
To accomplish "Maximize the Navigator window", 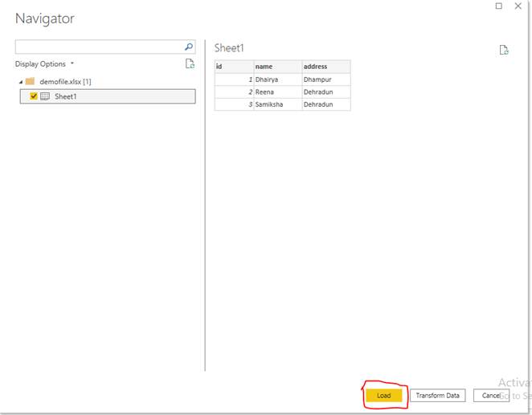I will [499, 6].
